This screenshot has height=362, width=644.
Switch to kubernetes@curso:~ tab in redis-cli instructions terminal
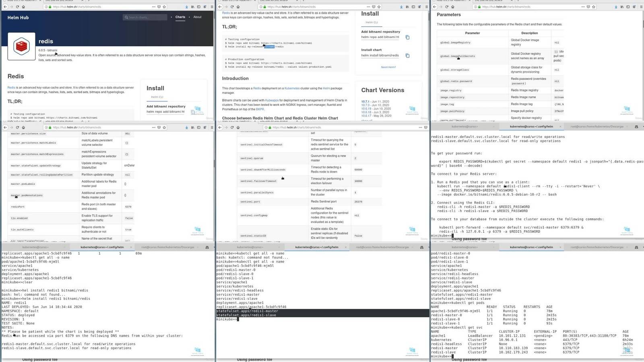tap(464, 126)
